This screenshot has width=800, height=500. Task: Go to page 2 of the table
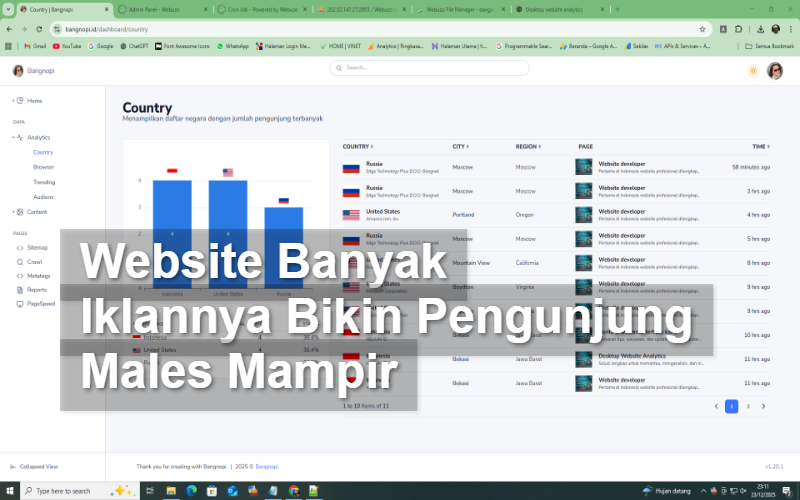coord(747,406)
